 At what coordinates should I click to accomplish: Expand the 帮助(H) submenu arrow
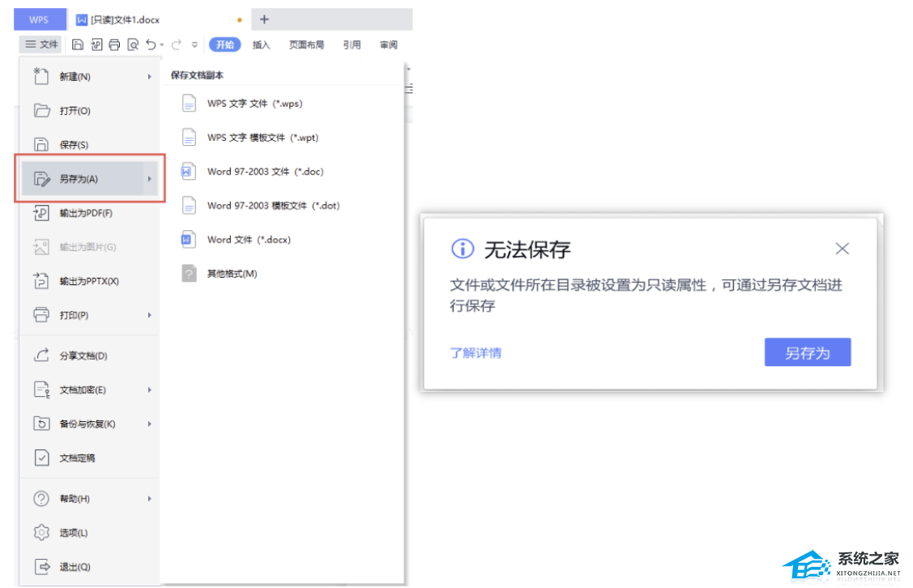click(150, 498)
